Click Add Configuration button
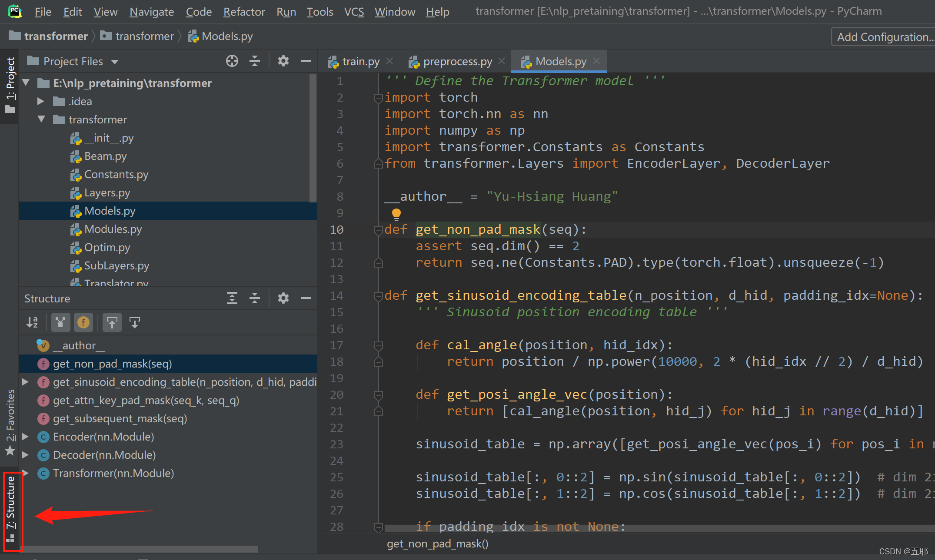 point(884,37)
